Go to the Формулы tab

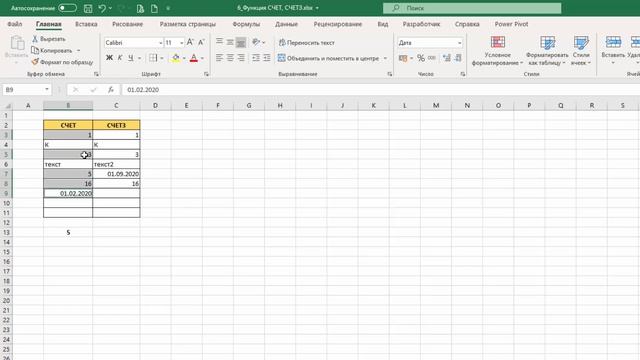246,24
